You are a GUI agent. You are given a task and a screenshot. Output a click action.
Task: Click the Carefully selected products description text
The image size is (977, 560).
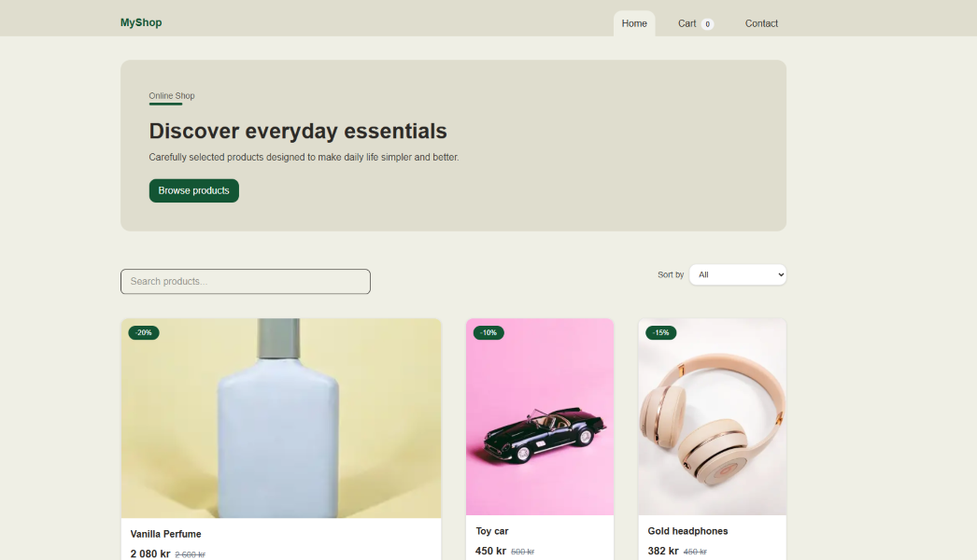coord(304,157)
